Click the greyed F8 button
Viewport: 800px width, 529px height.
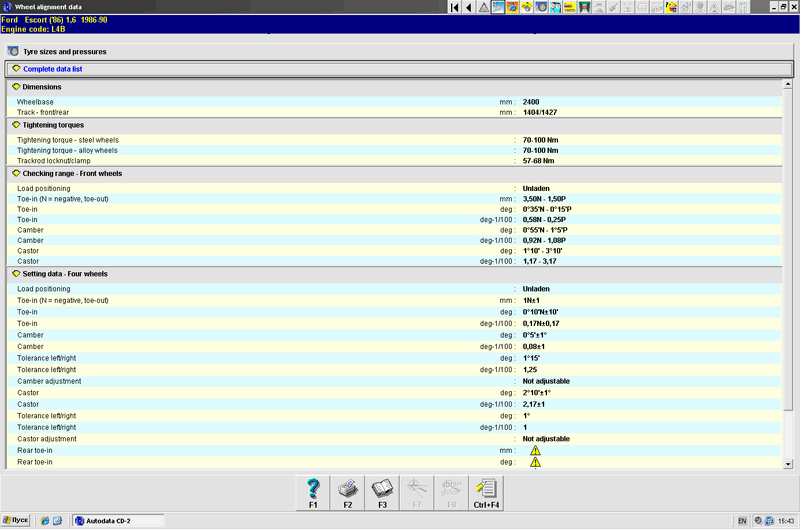click(452, 493)
